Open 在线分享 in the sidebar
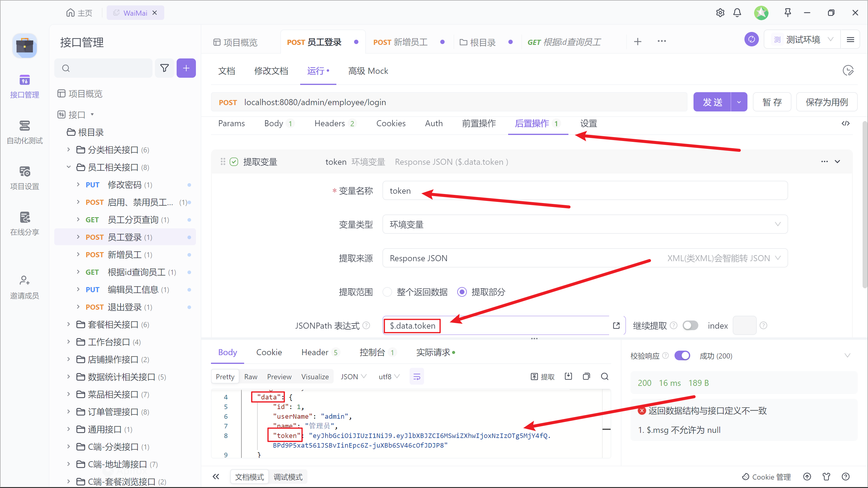This screenshot has height=488, width=868. 24,224
